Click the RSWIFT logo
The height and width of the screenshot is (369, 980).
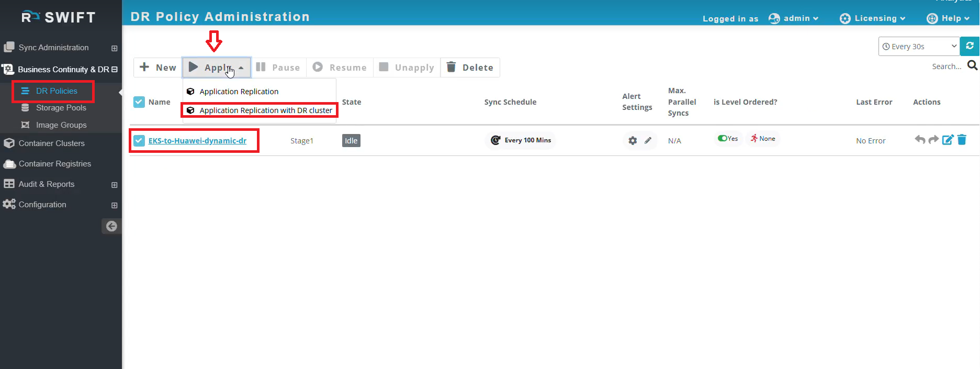tap(59, 17)
